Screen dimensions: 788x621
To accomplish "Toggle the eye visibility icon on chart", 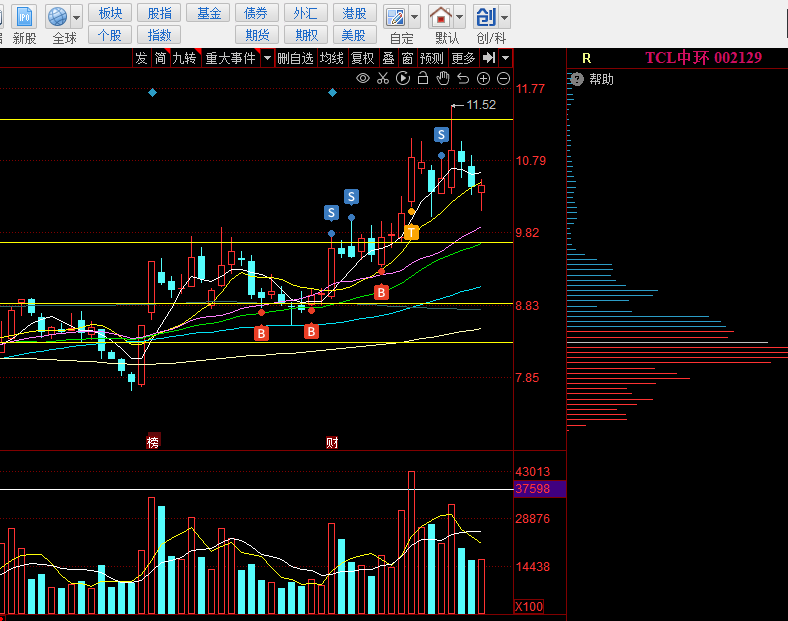I will [363, 78].
